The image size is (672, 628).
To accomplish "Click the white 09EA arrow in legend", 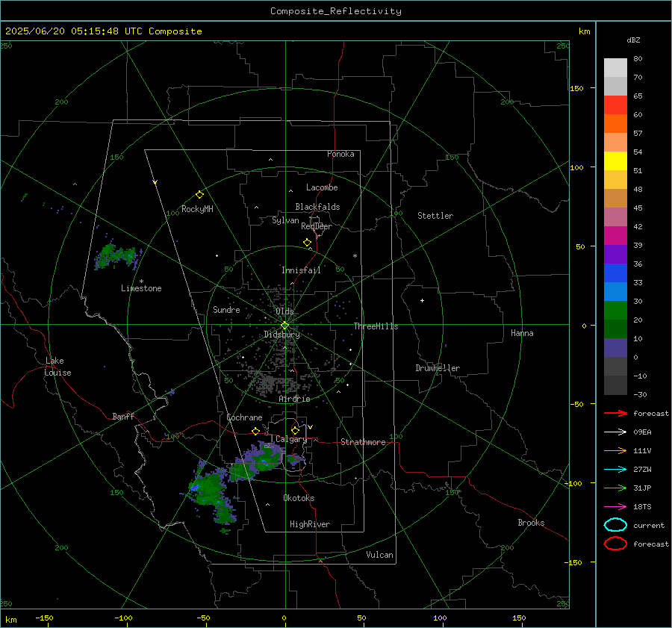I will click(615, 432).
